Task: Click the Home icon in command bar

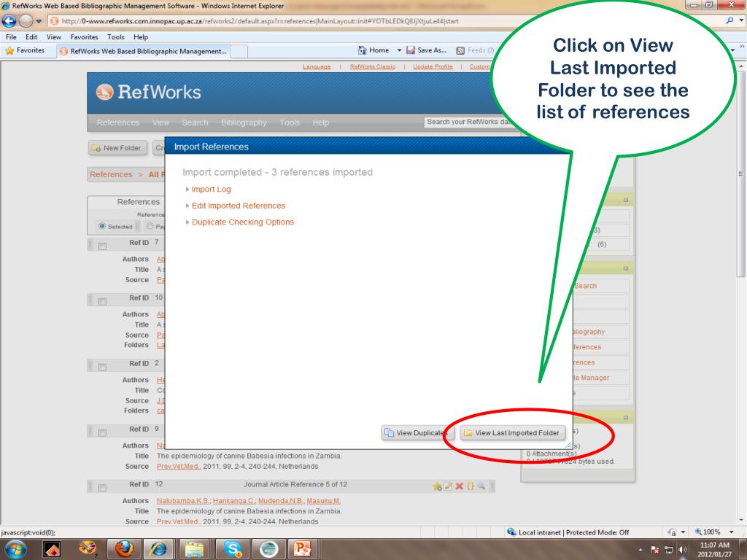Action: [363, 50]
